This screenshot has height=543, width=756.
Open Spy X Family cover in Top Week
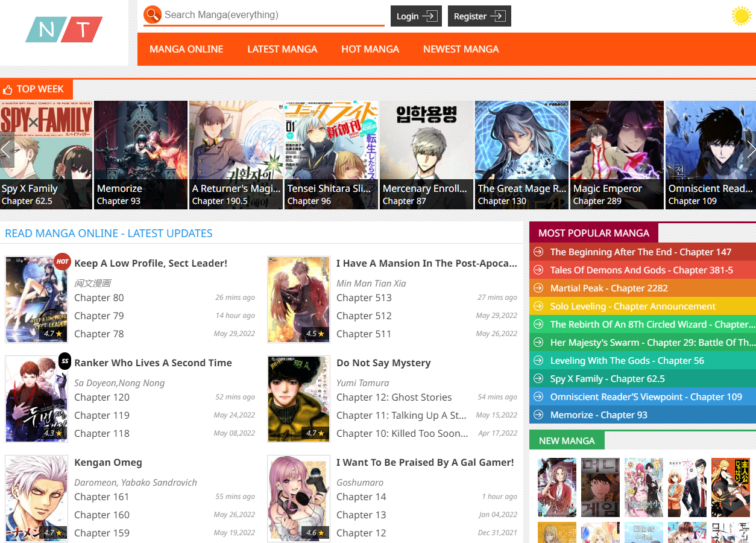point(46,154)
